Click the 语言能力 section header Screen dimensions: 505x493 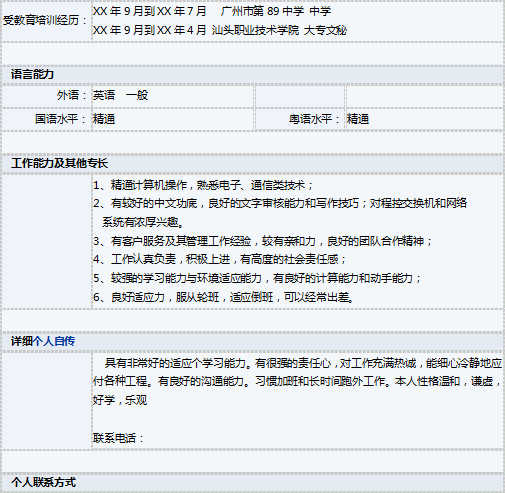pyautogui.click(x=32, y=74)
